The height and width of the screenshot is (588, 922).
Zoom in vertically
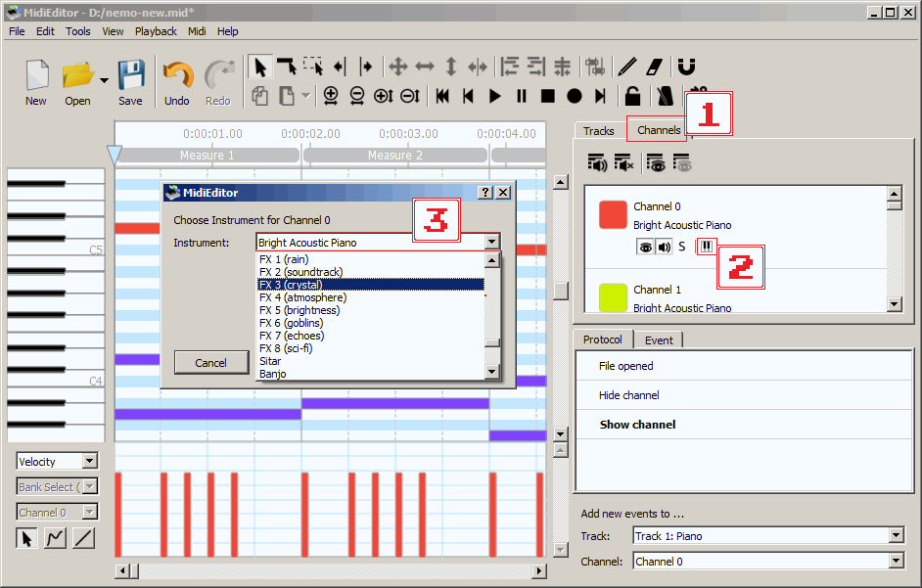point(384,96)
